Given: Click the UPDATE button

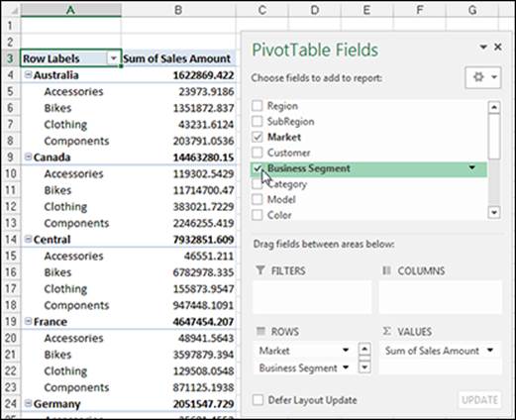Looking at the screenshot, I should coord(479,400).
